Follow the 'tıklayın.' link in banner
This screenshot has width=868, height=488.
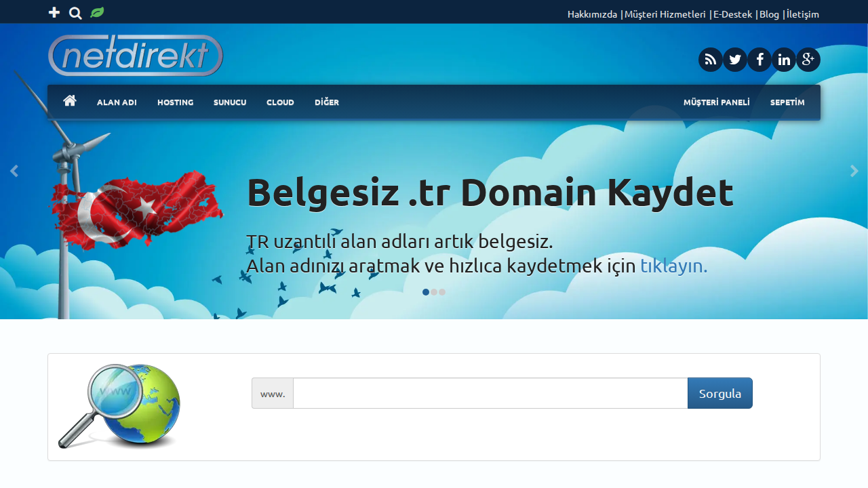click(674, 266)
